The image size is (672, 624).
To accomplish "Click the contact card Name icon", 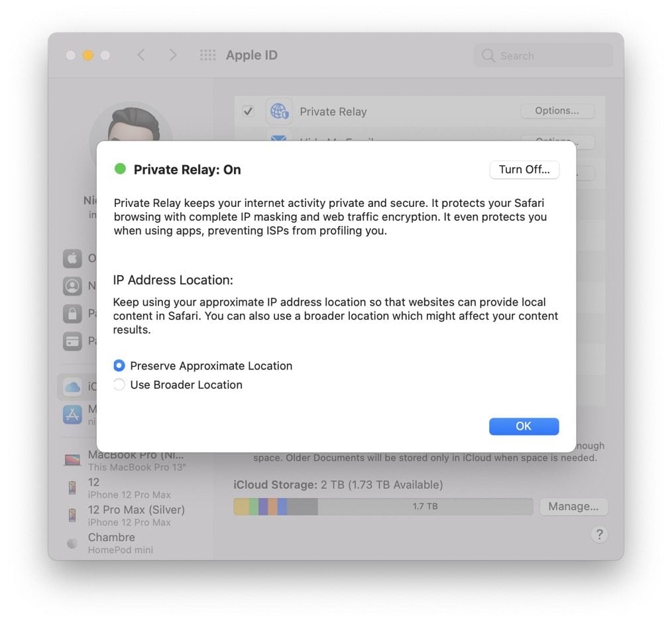I will point(72,286).
